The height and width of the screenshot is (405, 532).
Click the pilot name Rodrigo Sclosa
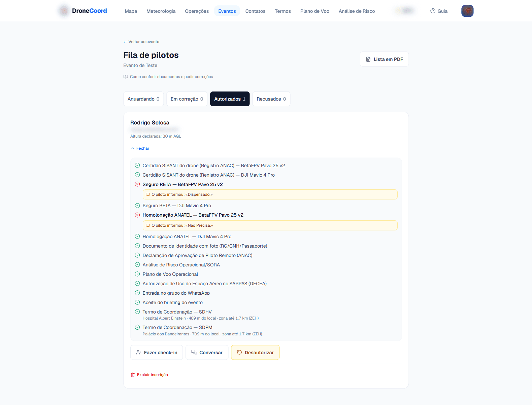(150, 123)
